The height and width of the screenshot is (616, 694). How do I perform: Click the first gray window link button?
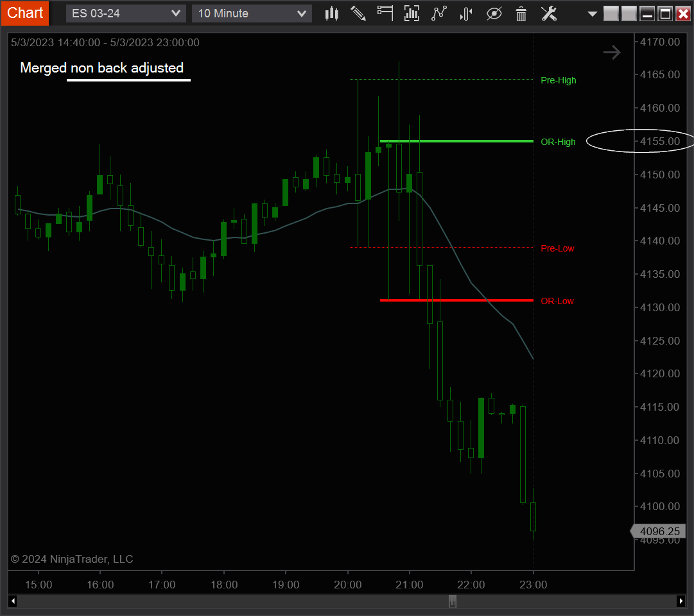pos(611,13)
